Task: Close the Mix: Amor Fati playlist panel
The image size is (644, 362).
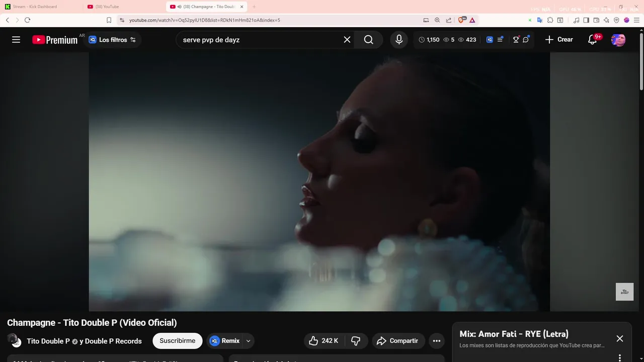Action: point(620,339)
